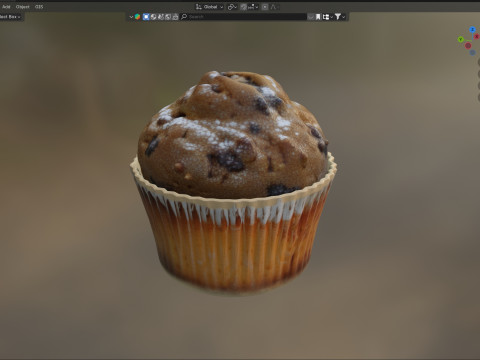
Task: Click the bookmark icon
Action: [x=318, y=17]
